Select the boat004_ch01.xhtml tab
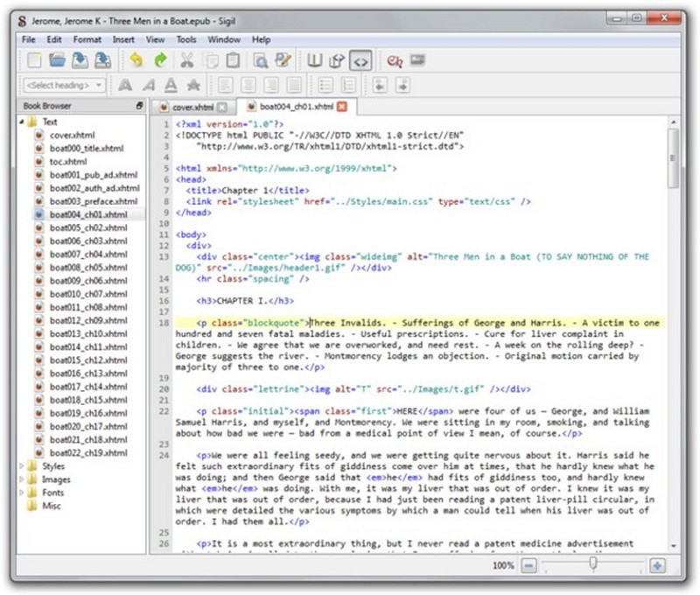Screen dimensions: 700x595 click(x=297, y=107)
